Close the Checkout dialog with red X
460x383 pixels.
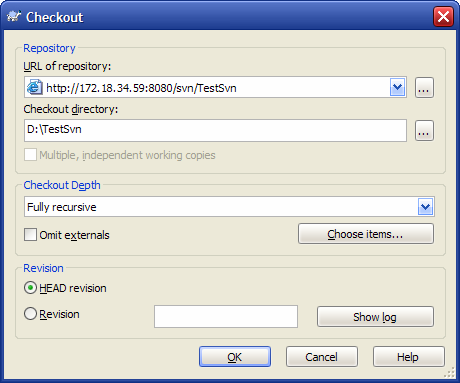tap(443, 16)
